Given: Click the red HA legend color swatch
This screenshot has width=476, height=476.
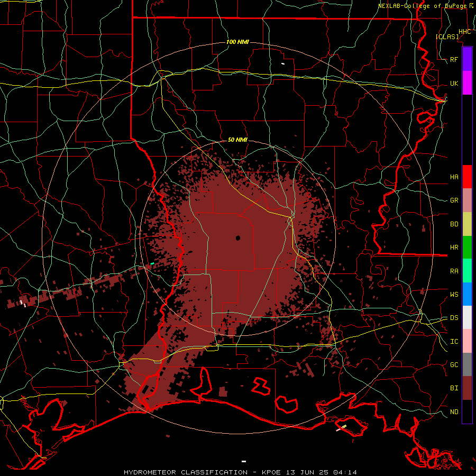Looking at the screenshot, I should [x=467, y=177].
